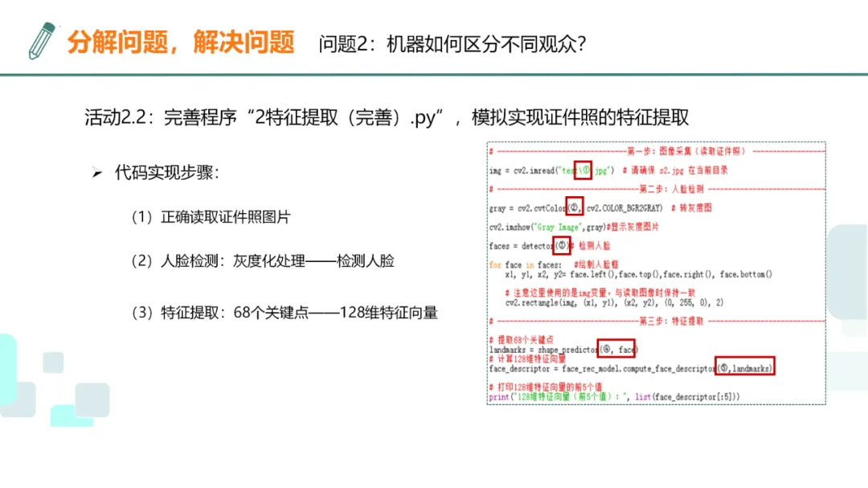Click the code comment 第三步：特征提取
Image resolution: width=868 pixels, height=488 pixels.
pos(671,321)
